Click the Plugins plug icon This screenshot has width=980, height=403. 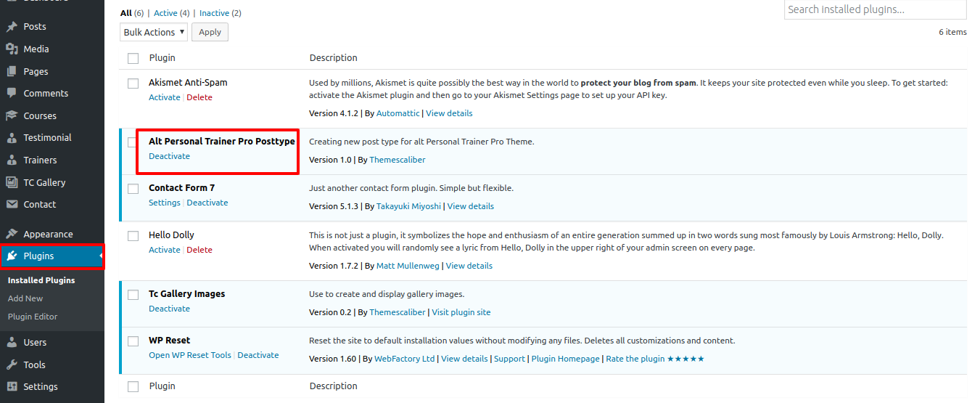pos(12,256)
